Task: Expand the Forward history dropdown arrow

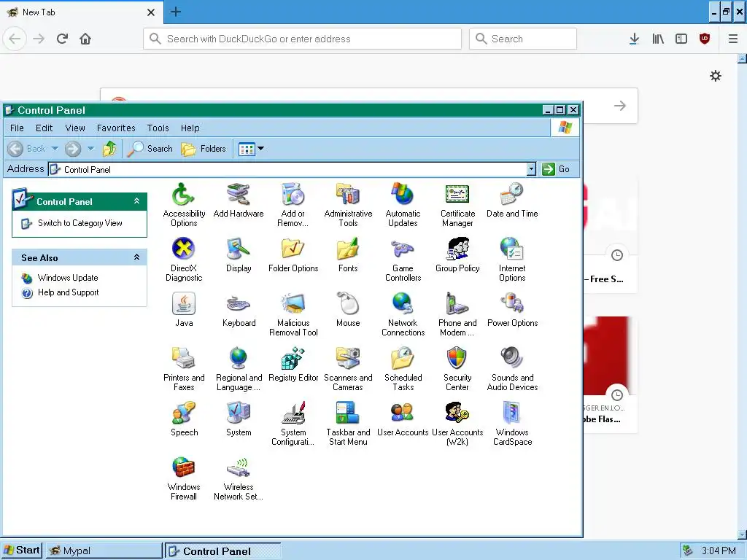Action: click(90, 149)
